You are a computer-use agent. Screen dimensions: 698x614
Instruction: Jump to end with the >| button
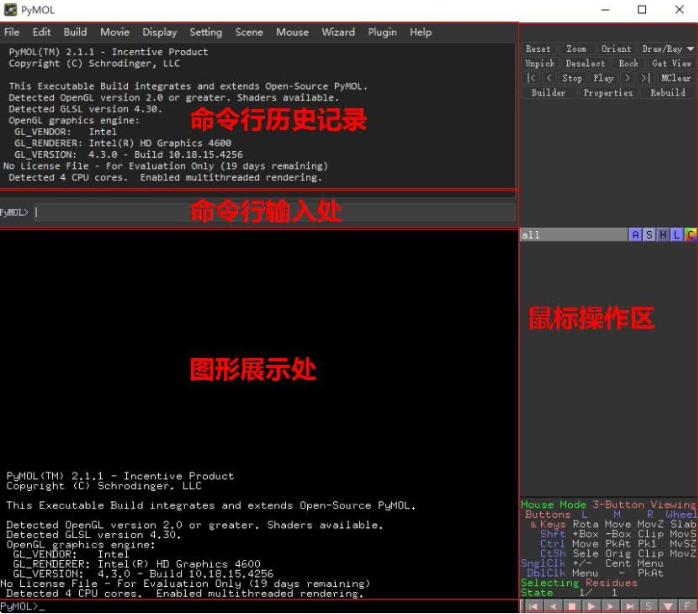point(645,78)
